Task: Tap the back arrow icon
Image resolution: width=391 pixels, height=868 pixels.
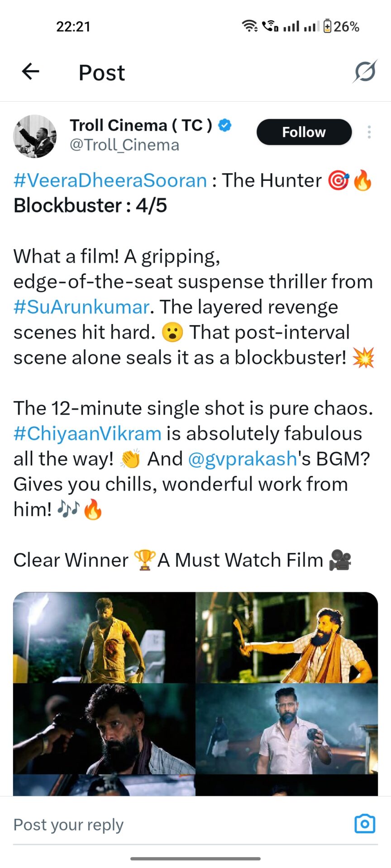Action: click(30, 71)
